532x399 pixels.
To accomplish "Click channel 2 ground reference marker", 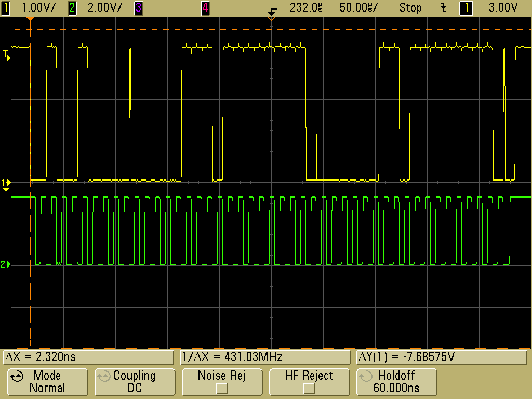I will (5, 265).
